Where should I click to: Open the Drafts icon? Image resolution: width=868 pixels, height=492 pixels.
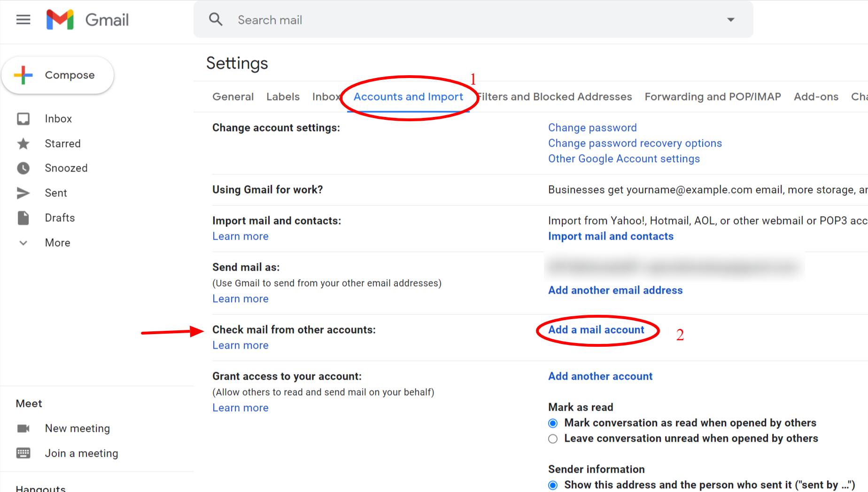[x=23, y=218]
